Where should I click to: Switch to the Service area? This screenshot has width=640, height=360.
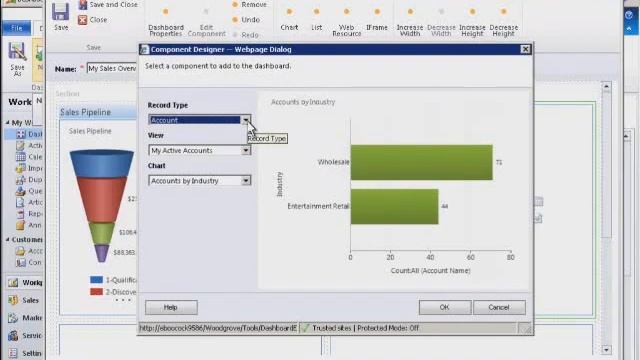[24, 336]
